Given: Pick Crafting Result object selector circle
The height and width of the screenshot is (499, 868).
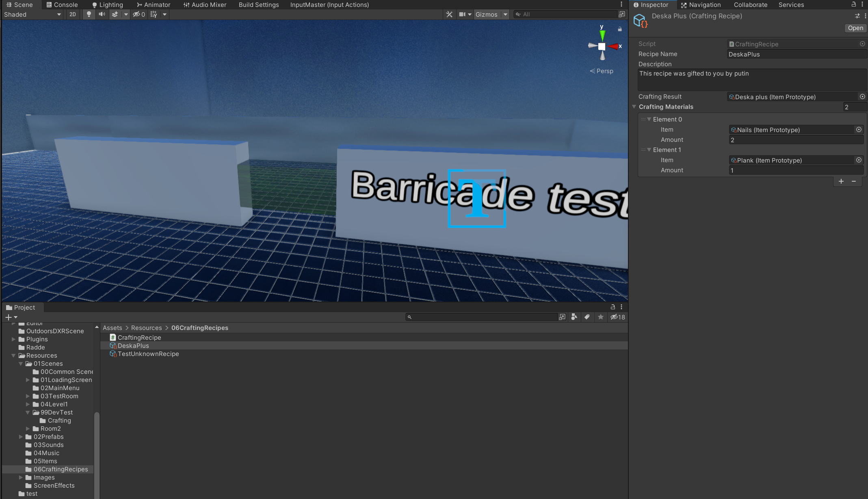Looking at the screenshot, I should point(862,97).
